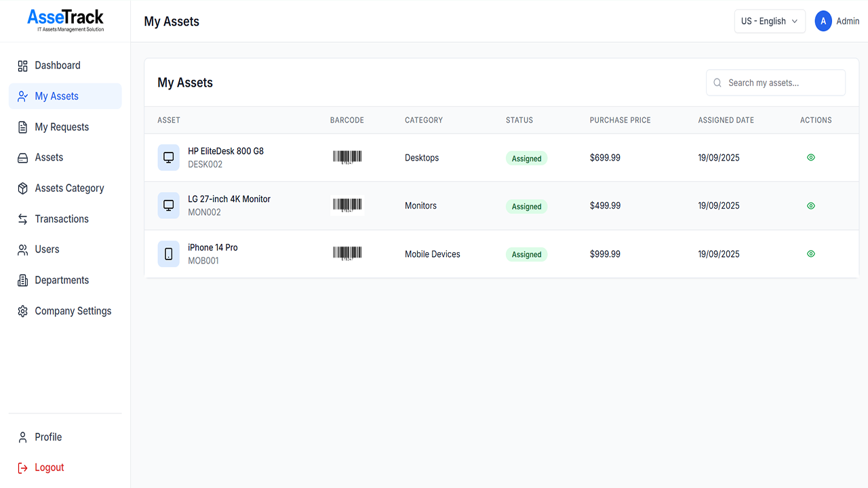Click the iPhone 14 Pro device icon
Screen dimensions: 868x488
[x=169, y=254]
